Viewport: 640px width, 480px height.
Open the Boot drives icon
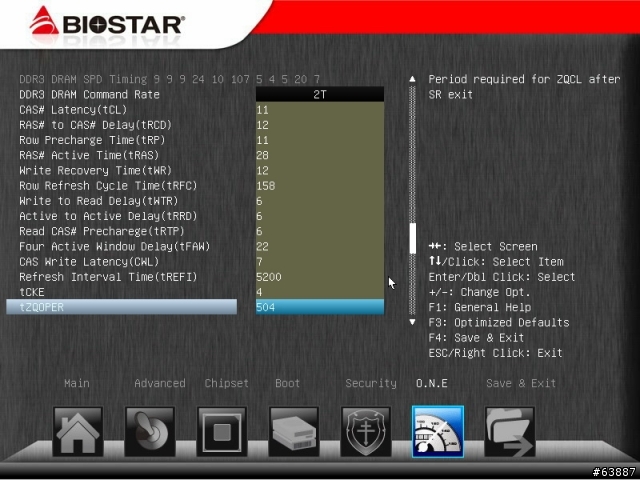[294, 431]
